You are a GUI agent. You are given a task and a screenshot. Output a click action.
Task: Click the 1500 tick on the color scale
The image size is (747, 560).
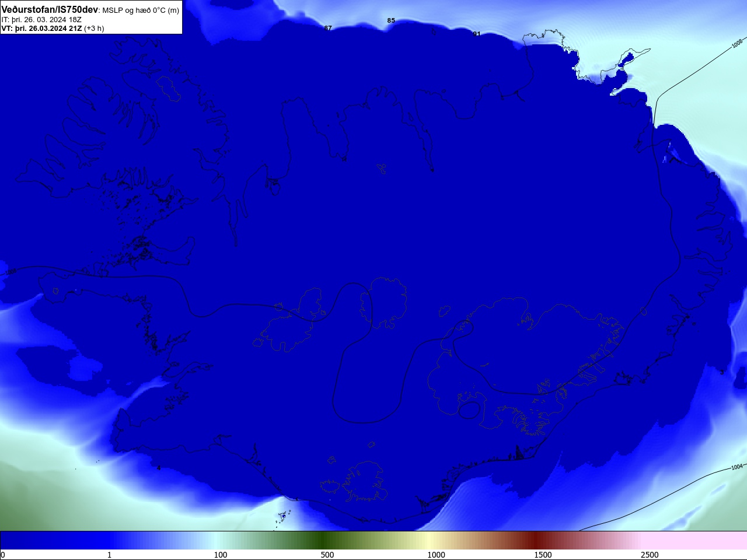pyautogui.click(x=543, y=555)
